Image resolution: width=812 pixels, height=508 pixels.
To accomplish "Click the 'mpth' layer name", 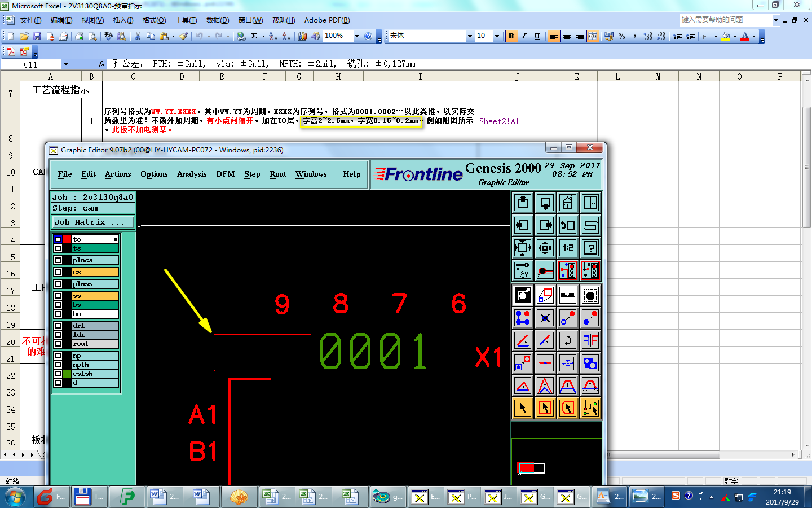I will pos(95,365).
